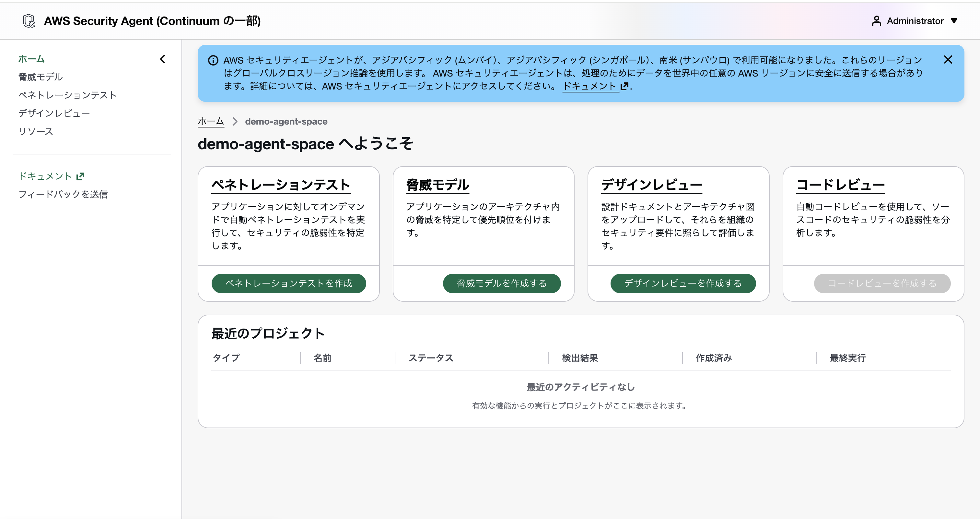The height and width of the screenshot is (519, 980).
Task: Click the 脅威モデルを作成する button
Action: point(502,283)
